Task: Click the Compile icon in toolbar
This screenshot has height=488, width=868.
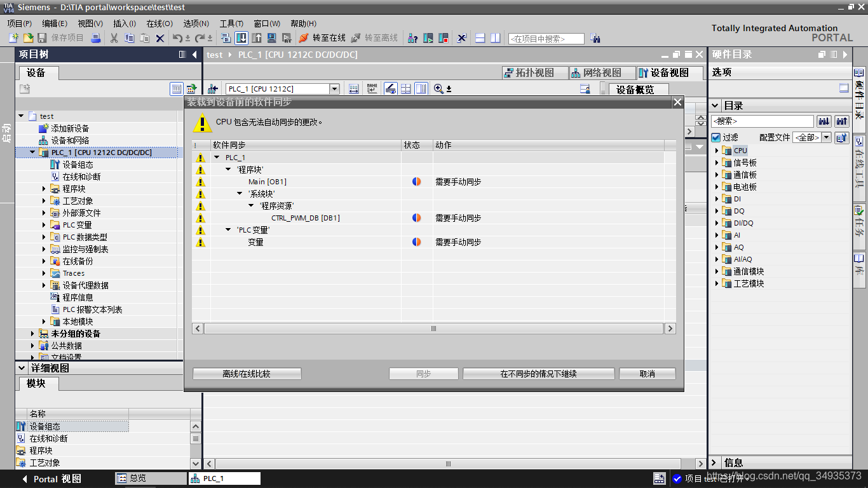Action: [226, 38]
